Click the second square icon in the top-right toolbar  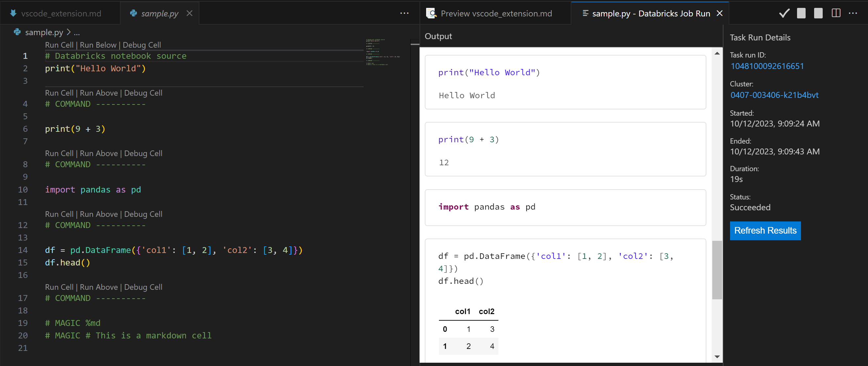(x=818, y=13)
